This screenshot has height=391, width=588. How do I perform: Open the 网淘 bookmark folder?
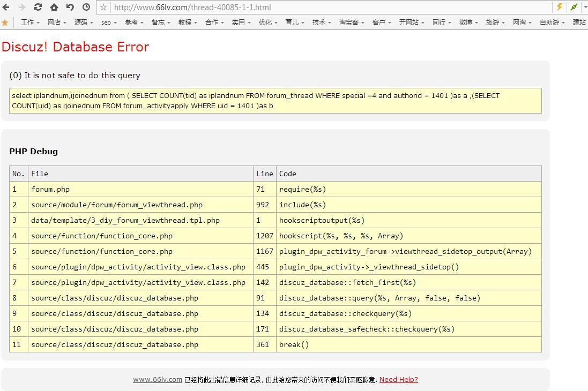(522, 22)
